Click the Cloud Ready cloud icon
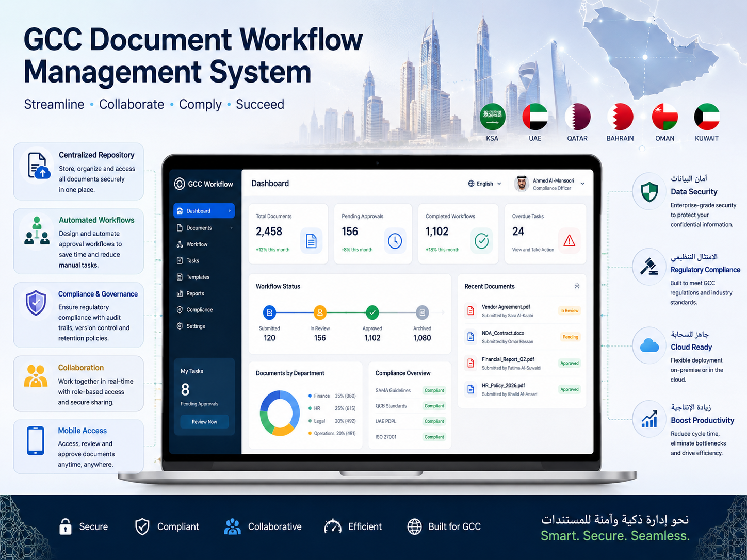747x560 pixels. (649, 345)
